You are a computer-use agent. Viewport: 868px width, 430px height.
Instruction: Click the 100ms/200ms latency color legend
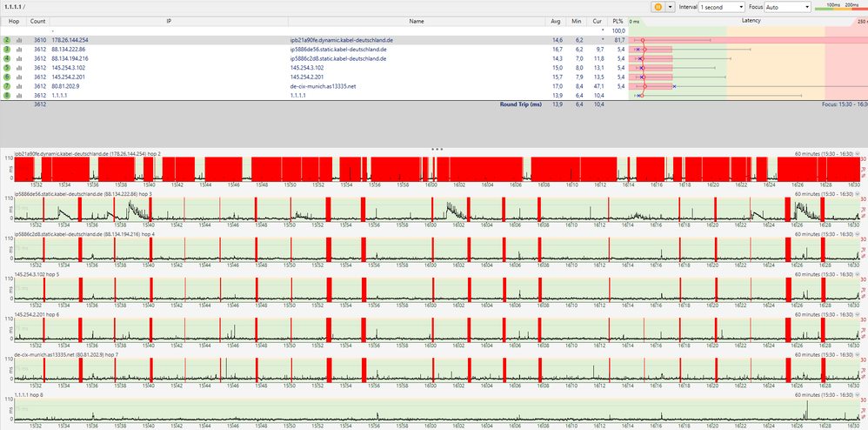click(x=841, y=6)
